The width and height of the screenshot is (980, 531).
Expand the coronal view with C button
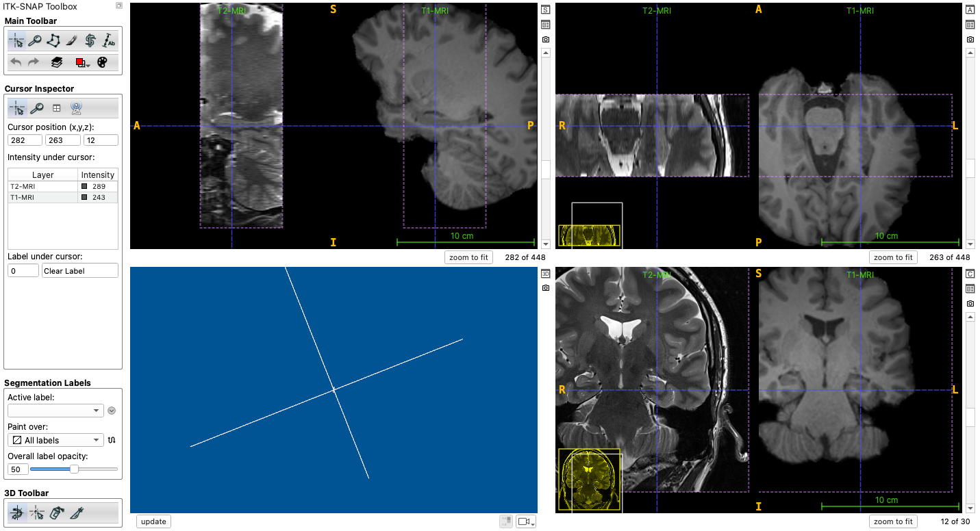(x=970, y=274)
